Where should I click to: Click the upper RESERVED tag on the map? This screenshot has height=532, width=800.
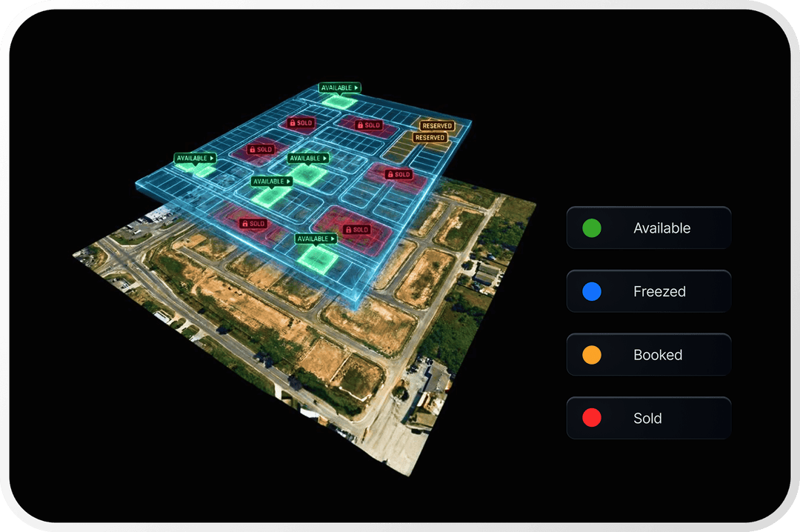coord(436,126)
